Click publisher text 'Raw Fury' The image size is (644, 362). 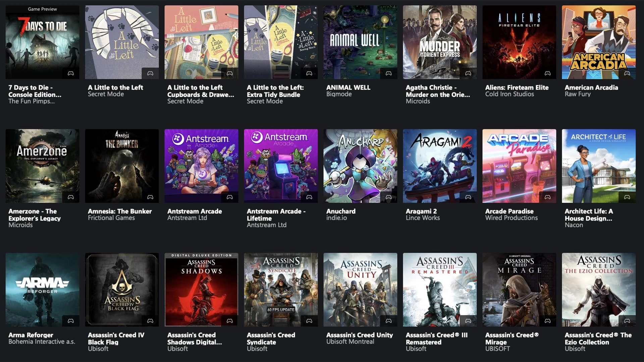pyautogui.click(x=578, y=94)
